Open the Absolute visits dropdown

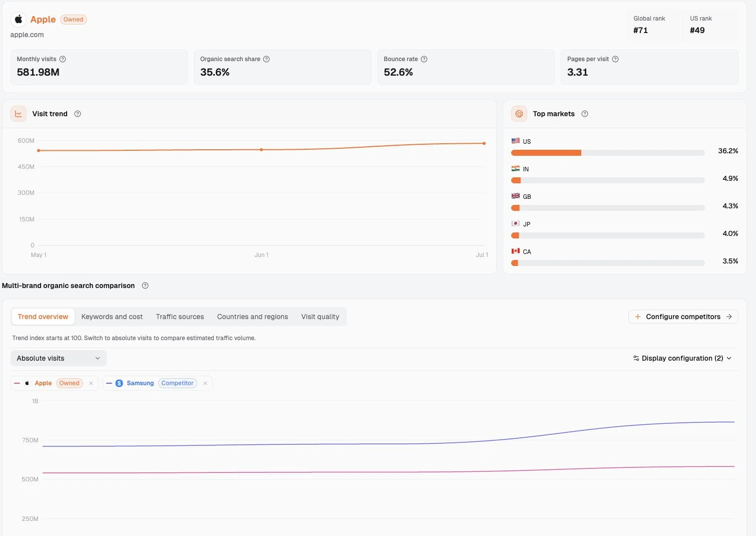click(x=59, y=358)
